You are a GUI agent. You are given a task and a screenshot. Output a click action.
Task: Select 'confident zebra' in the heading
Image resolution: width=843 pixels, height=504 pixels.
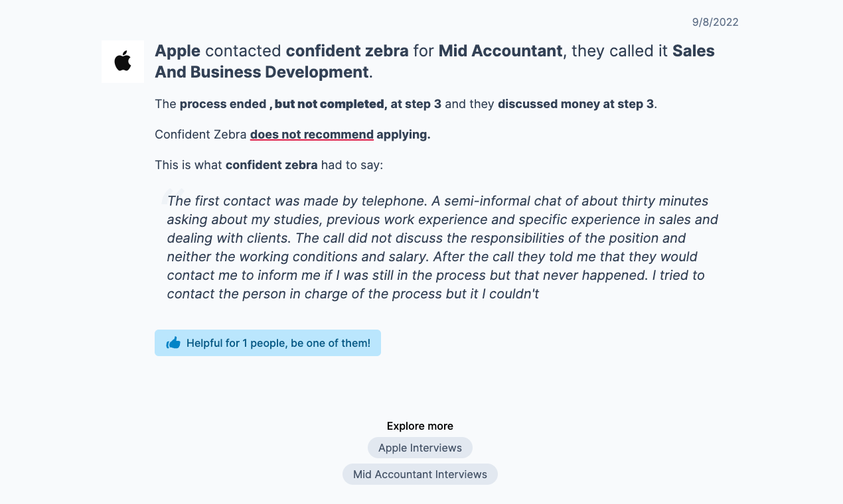click(347, 51)
